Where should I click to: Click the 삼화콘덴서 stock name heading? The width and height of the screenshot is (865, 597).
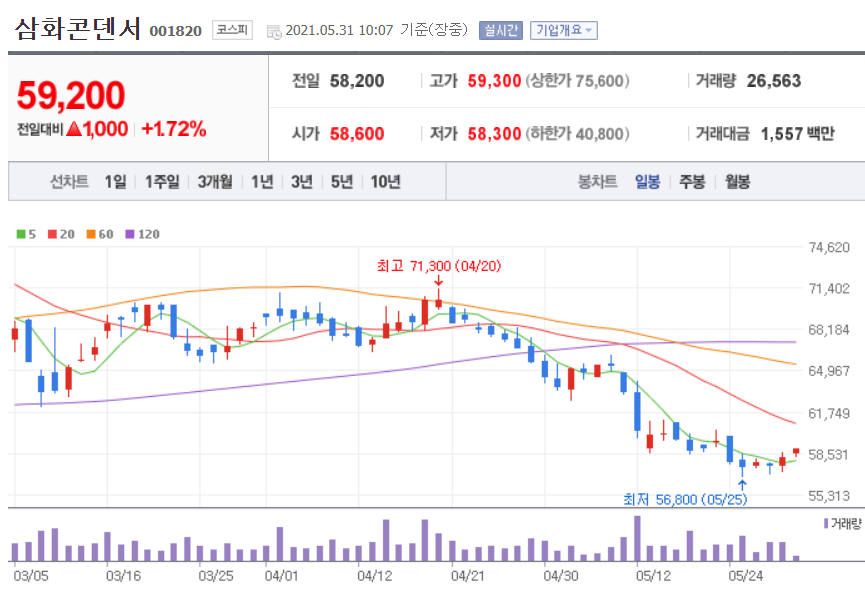pyautogui.click(x=78, y=29)
